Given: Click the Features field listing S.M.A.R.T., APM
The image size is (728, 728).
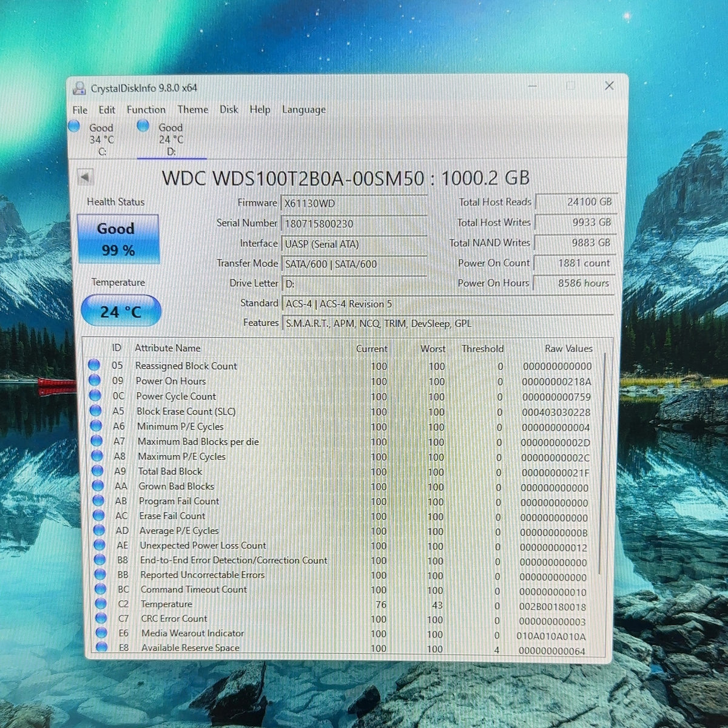Looking at the screenshot, I should coord(448,323).
